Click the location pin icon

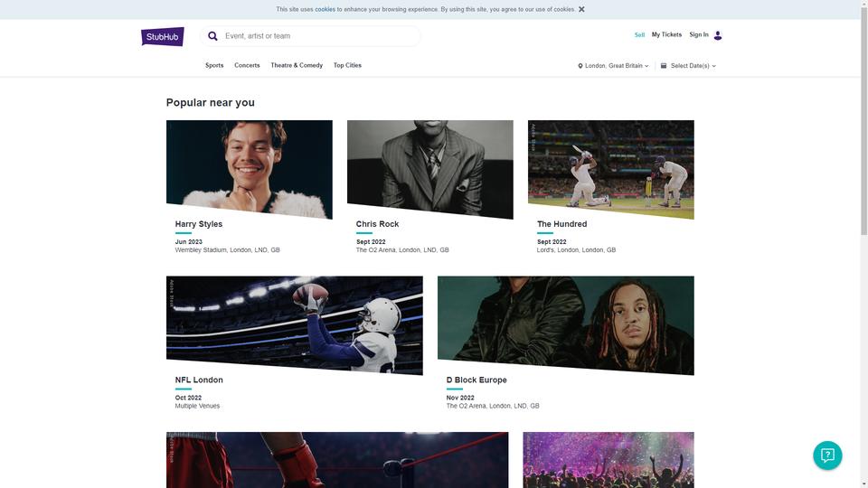coord(580,66)
